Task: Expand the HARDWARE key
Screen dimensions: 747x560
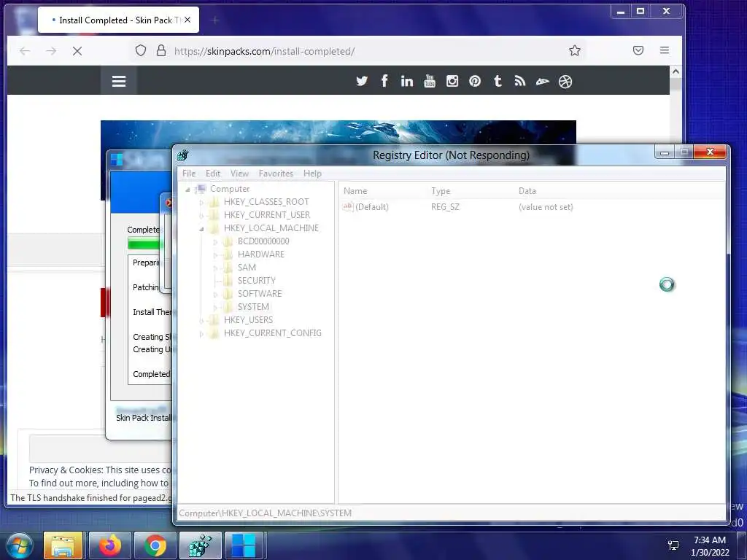Action: 215,255
